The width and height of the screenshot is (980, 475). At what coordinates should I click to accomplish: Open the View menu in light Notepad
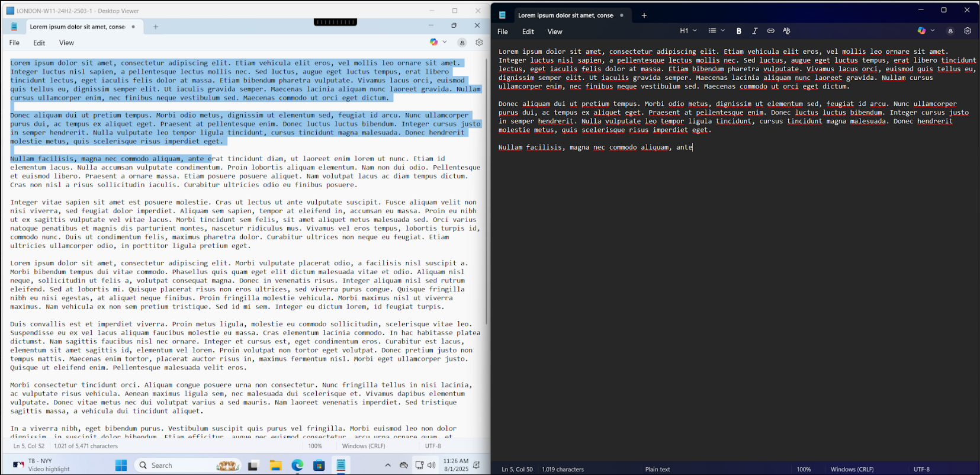66,43
